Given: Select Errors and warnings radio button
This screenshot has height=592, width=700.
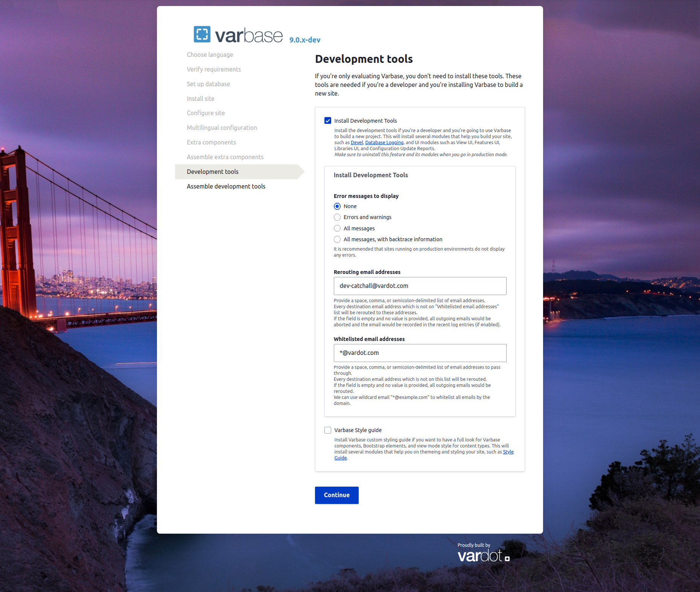Looking at the screenshot, I should tap(337, 217).
